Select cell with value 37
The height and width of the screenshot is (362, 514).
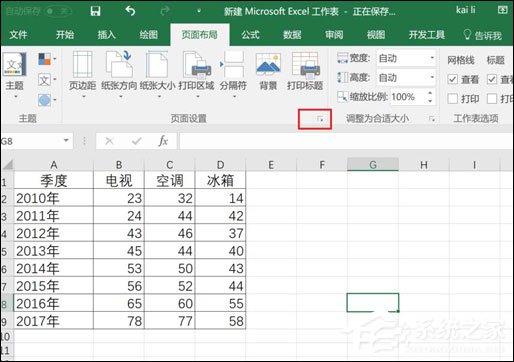220,233
